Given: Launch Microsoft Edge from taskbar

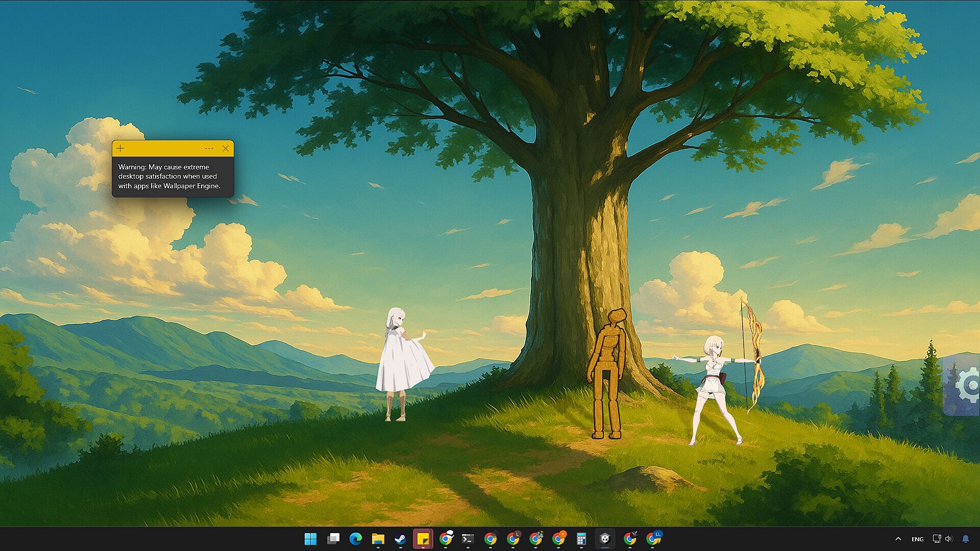Looking at the screenshot, I should point(356,539).
